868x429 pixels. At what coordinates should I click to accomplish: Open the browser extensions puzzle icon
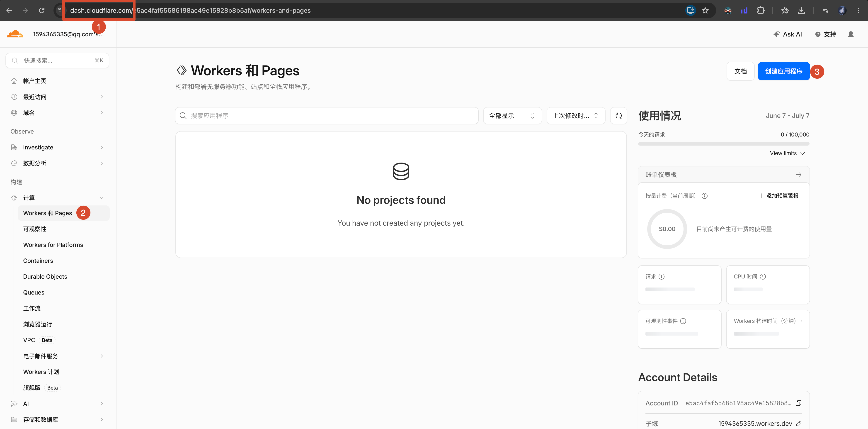(761, 10)
